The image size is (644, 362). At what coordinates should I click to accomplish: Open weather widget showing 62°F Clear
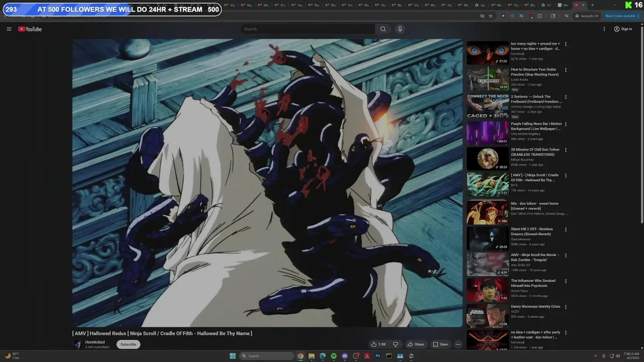pos(13,356)
